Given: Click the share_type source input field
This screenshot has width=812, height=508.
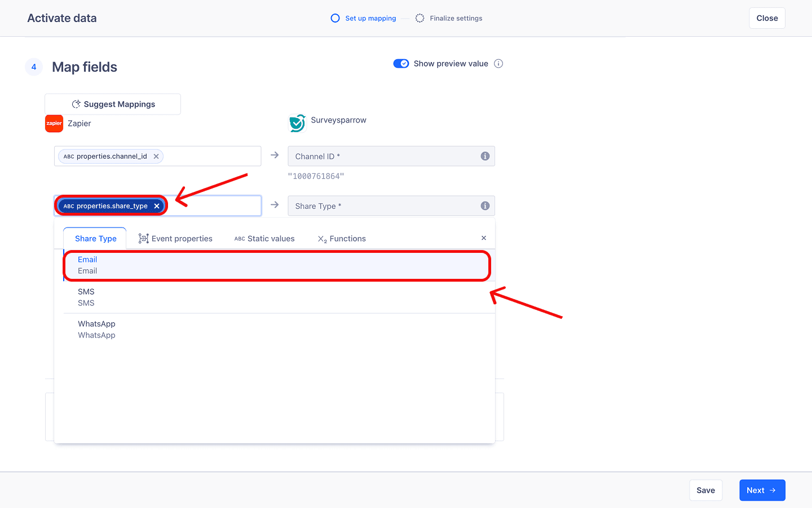Looking at the screenshot, I should pyautogui.click(x=157, y=206).
